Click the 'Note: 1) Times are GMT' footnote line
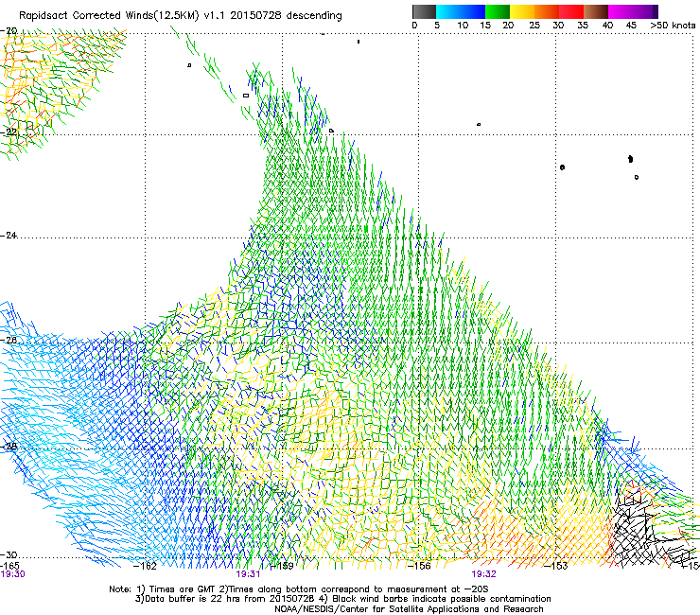The image size is (700, 615). (299, 589)
